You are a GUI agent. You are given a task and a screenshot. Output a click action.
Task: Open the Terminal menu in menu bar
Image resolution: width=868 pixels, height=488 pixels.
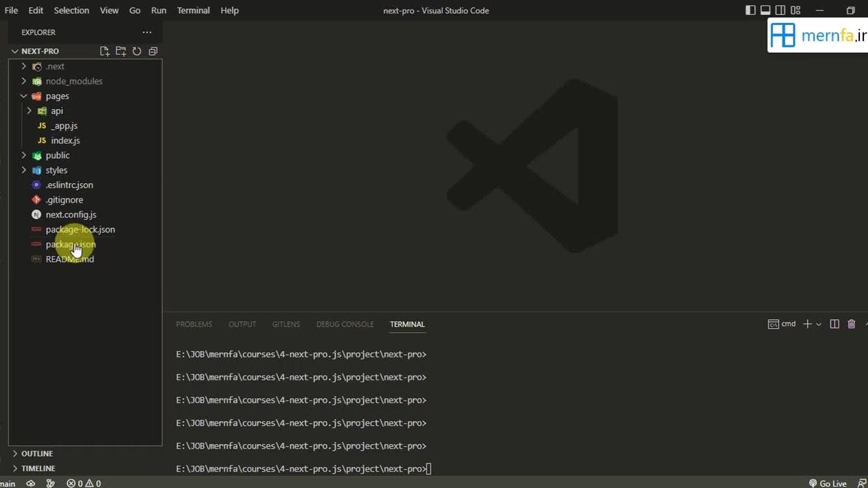click(x=193, y=10)
